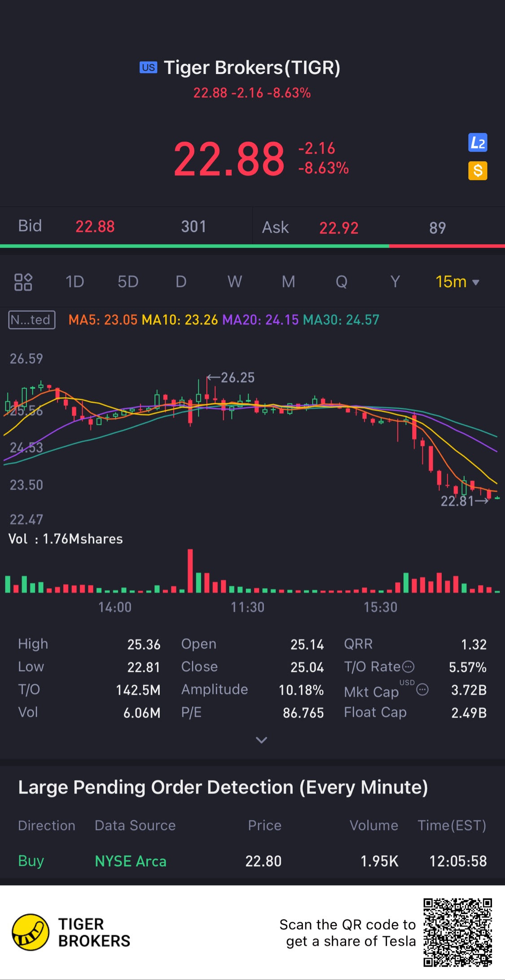The width and height of the screenshot is (505, 980).
Task: Switch to the Y yearly chart
Action: 395,282
